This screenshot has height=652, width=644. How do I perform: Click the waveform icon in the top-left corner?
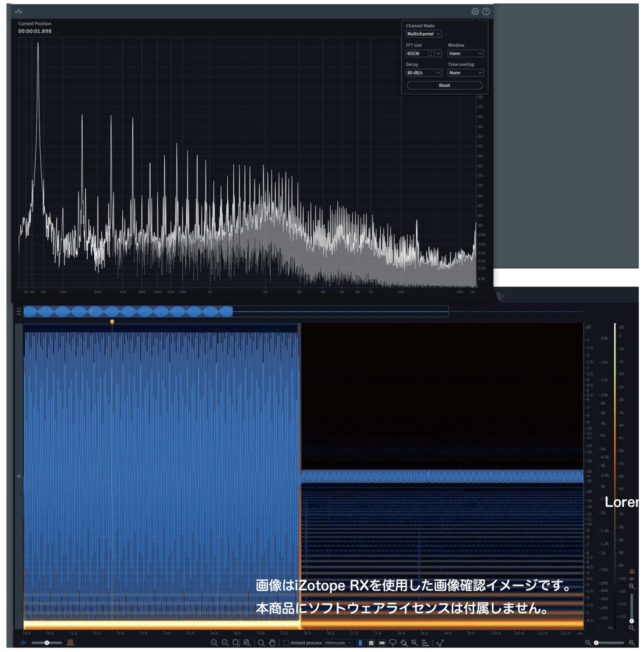pos(17,11)
